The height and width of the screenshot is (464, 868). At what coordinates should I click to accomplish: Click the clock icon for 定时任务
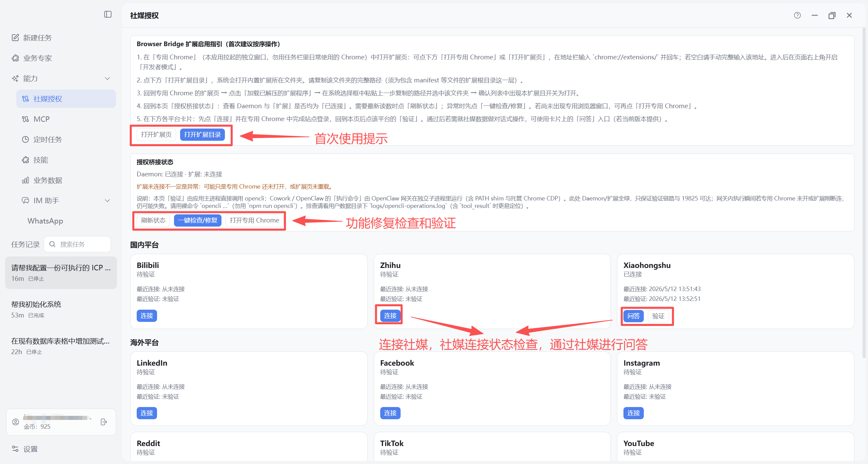(x=25, y=139)
